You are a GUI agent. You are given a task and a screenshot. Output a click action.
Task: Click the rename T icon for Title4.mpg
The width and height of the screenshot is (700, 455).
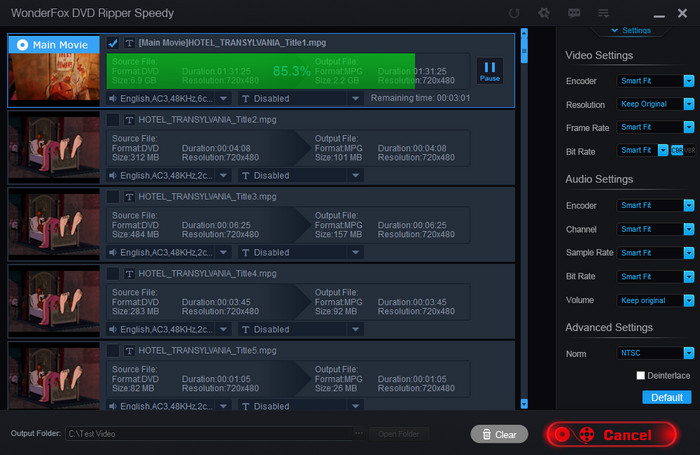click(129, 274)
